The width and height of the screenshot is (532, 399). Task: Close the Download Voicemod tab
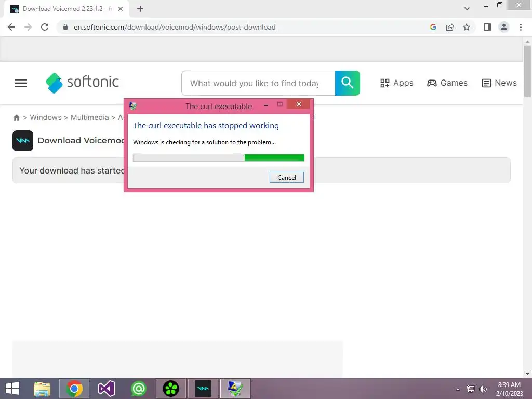(x=121, y=9)
